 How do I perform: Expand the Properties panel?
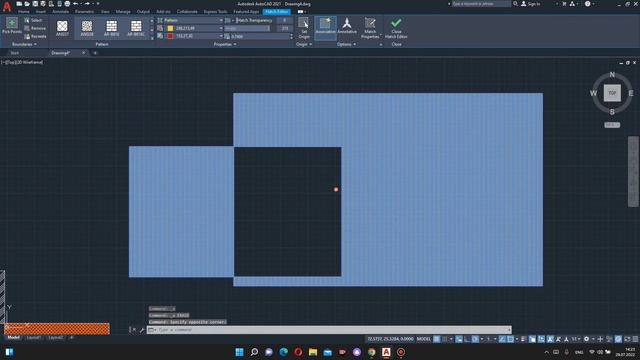(x=225, y=44)
